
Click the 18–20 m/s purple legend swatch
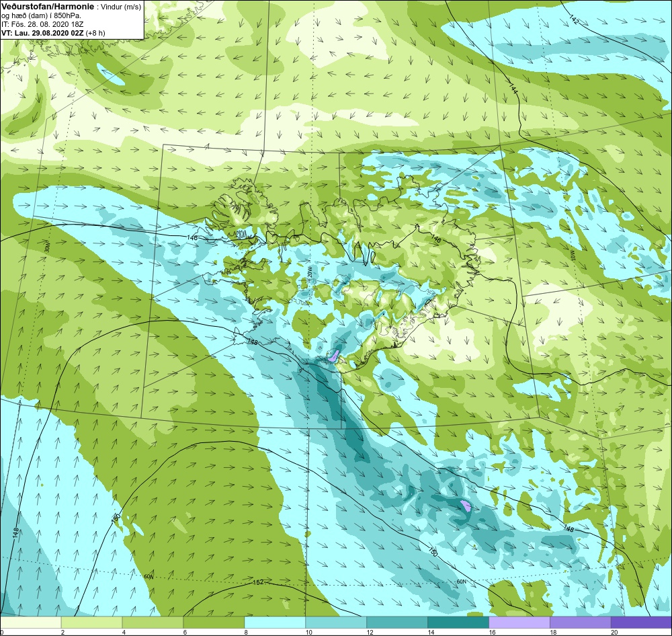581,622
